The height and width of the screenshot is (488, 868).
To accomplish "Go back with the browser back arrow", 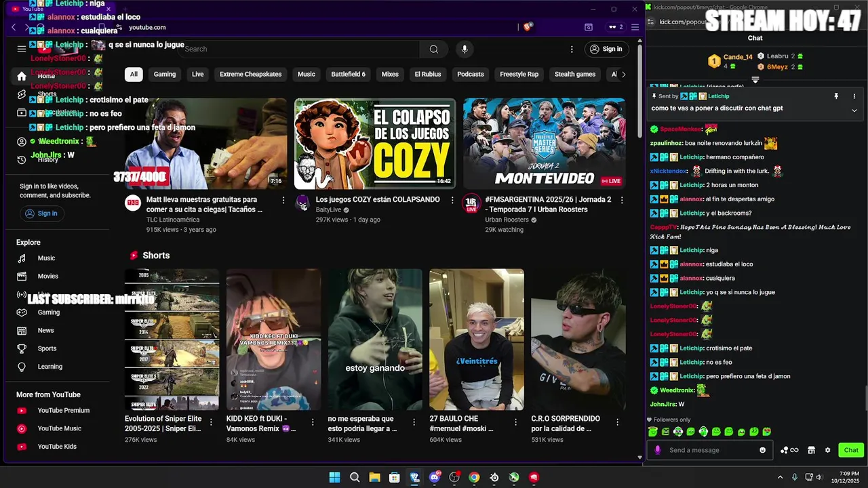I will pos(14,27).
